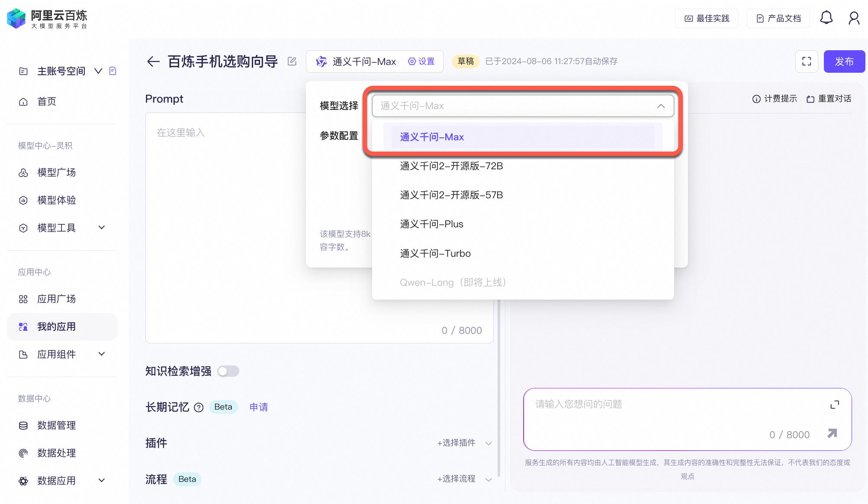Click the 通义千问 model logo icon
The image size is (868, 504).
tap(321, 61)
